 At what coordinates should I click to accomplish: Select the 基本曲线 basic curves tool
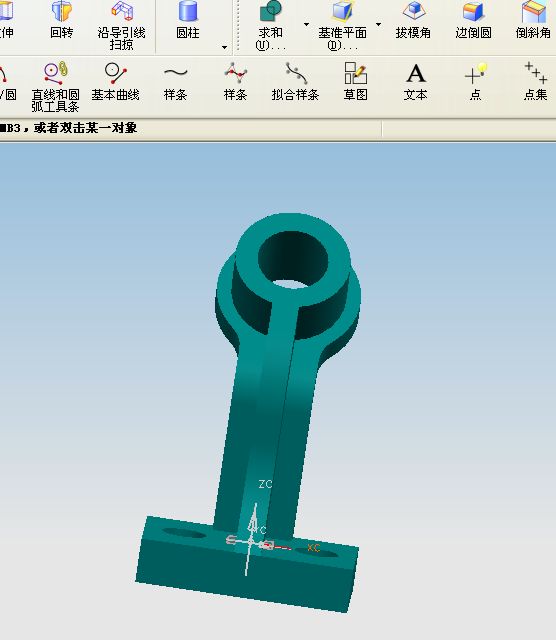tap(116, 82)
